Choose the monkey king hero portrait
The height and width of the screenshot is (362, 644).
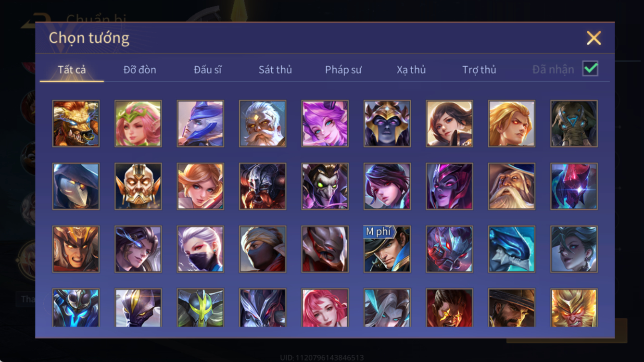[x=574, y=308]
